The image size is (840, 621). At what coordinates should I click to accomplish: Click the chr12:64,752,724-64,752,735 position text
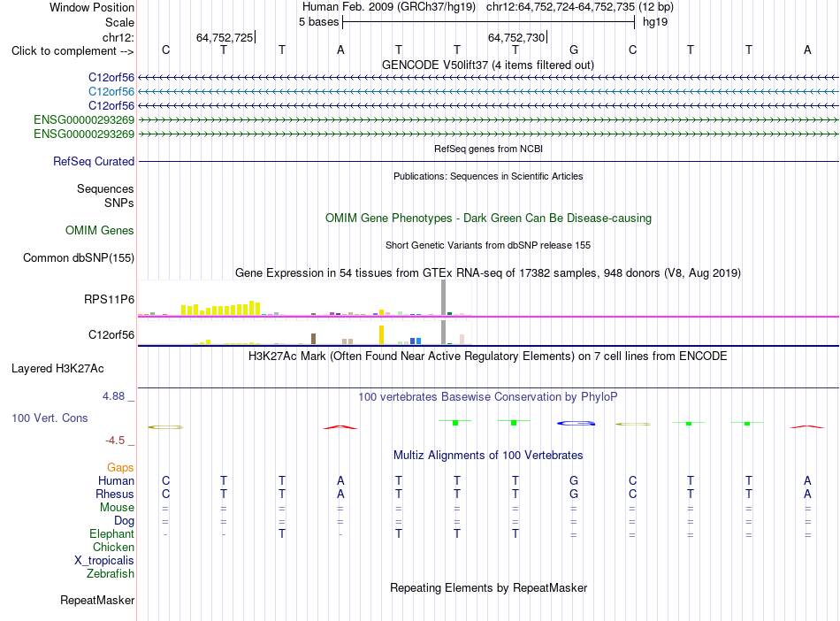point(561,7)
